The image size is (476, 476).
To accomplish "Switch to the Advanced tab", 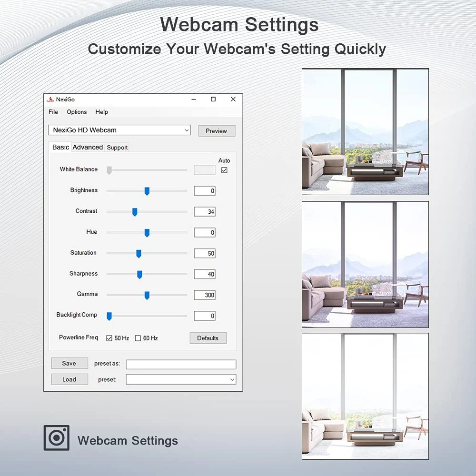I will 88,148.
